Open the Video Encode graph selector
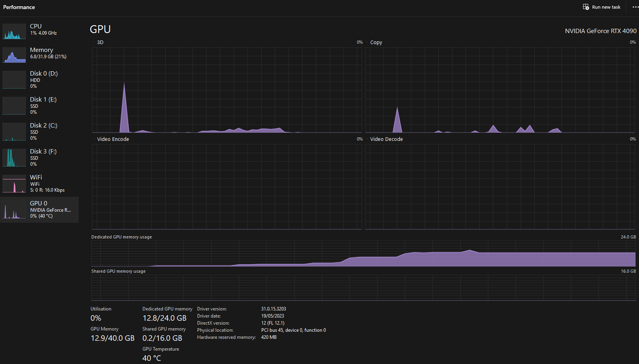This screenshot has height=364, width=639. (94, 139)
